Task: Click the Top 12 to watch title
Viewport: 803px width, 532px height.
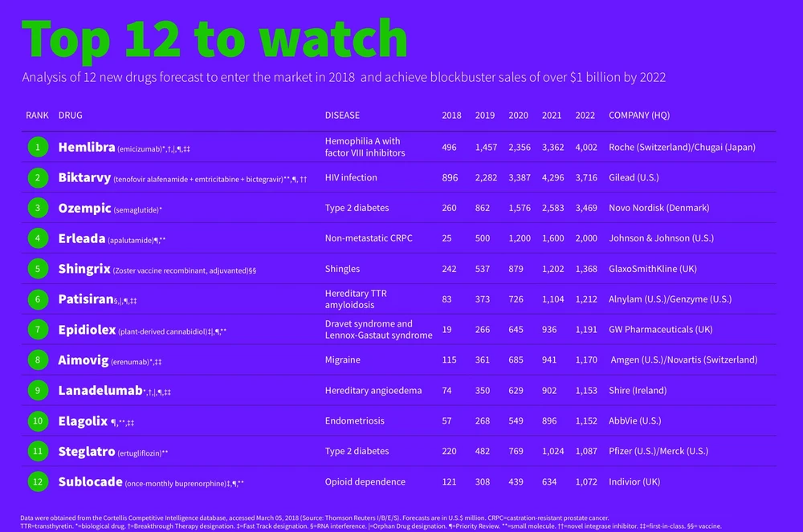Action: pyautogui.click(x=214, y=38)
